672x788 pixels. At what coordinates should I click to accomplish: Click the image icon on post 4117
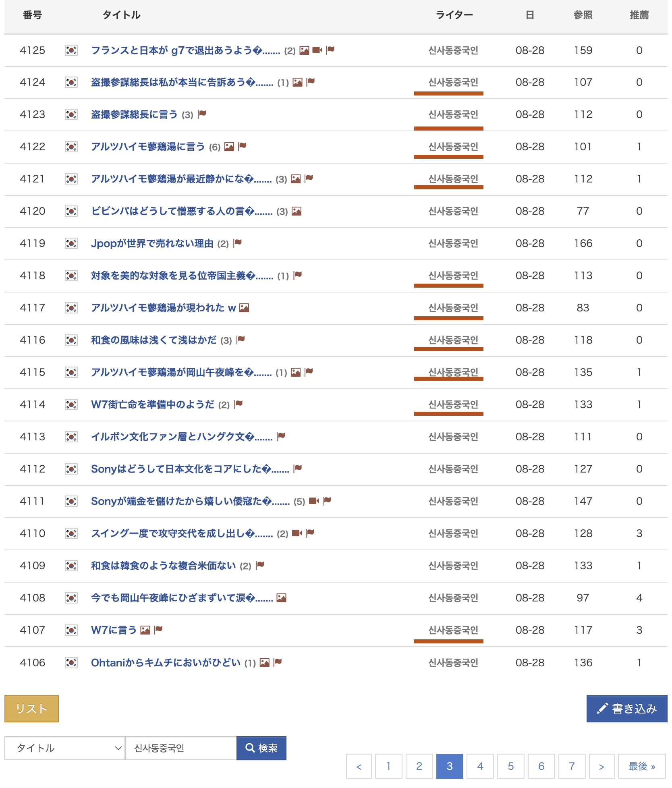tap(244, 308)
